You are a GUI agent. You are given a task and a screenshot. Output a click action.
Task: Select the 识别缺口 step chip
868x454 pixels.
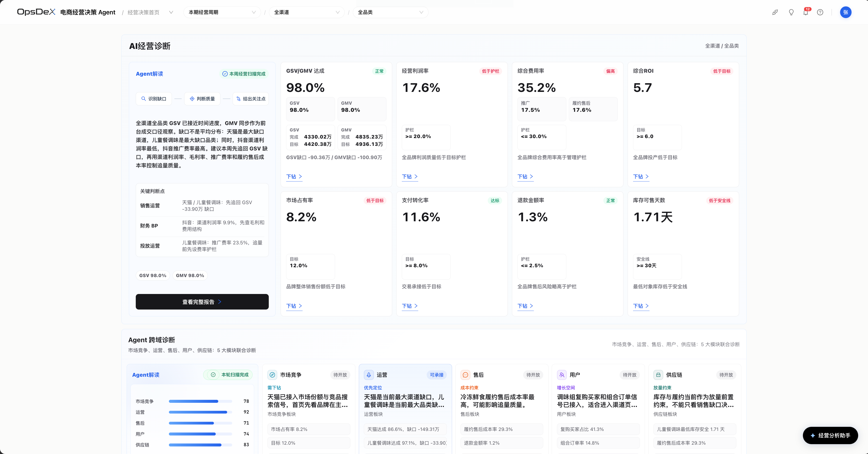[x=154, y=99]
